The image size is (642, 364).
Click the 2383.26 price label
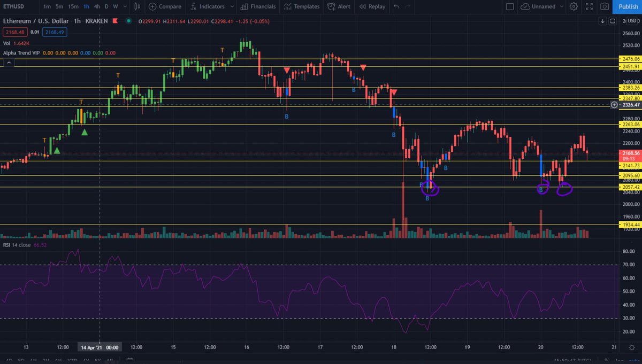tap(631, 87)
